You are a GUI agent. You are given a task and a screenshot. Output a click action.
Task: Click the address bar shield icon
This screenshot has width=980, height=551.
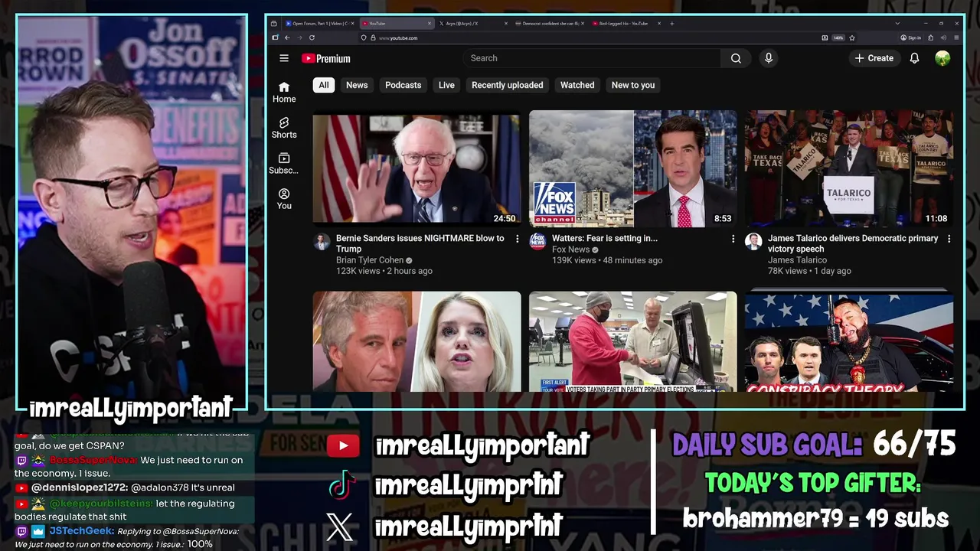click(x=364, y=37)
